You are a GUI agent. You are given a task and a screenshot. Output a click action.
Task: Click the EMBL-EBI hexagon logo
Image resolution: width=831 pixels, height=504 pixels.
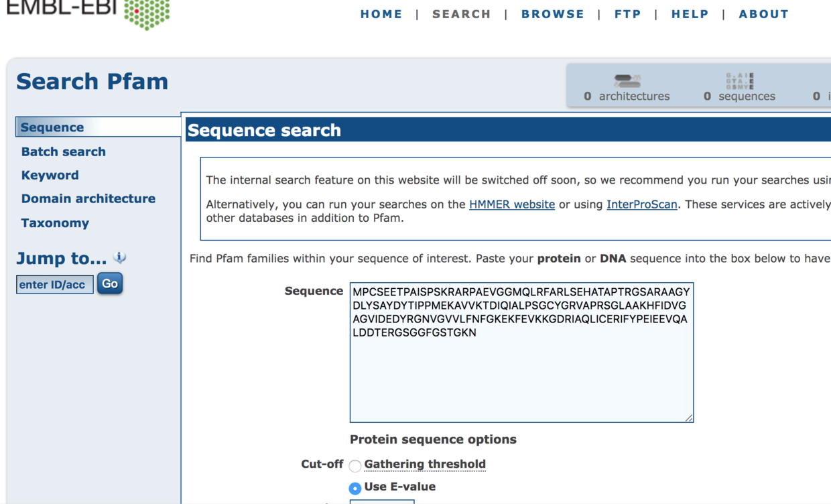click(x=147, y=13)
